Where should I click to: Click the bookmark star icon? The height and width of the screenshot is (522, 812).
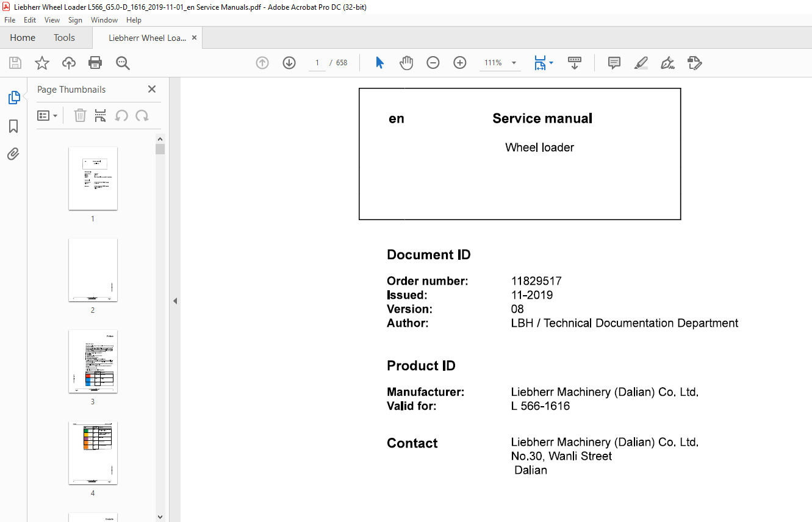(41, 63)
